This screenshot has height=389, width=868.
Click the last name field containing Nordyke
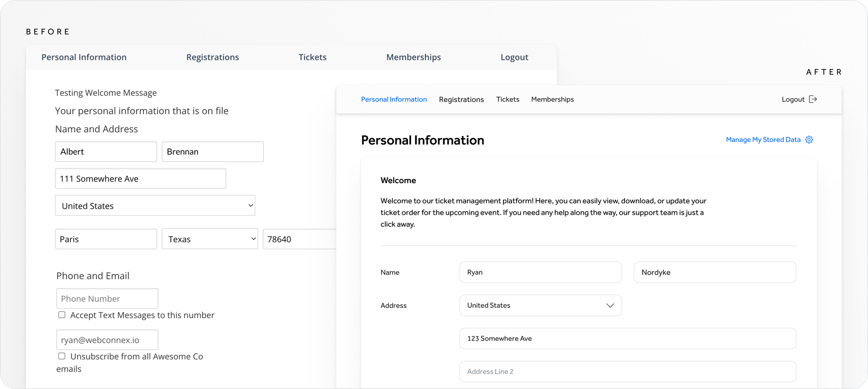(715, 273)
